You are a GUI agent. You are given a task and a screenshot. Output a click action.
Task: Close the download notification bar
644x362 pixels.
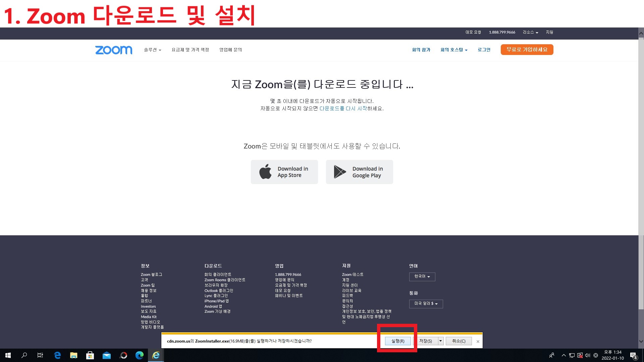(478, 342)
